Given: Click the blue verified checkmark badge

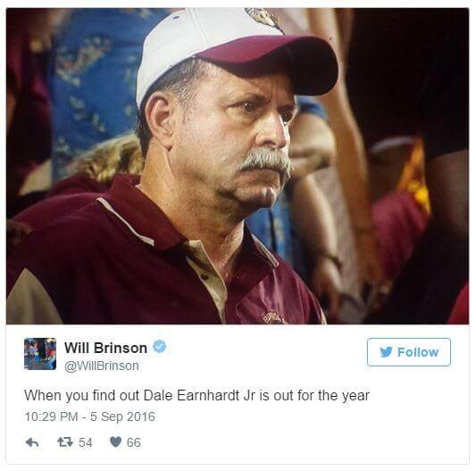Looking at the screenshot, I should (160, 347).
